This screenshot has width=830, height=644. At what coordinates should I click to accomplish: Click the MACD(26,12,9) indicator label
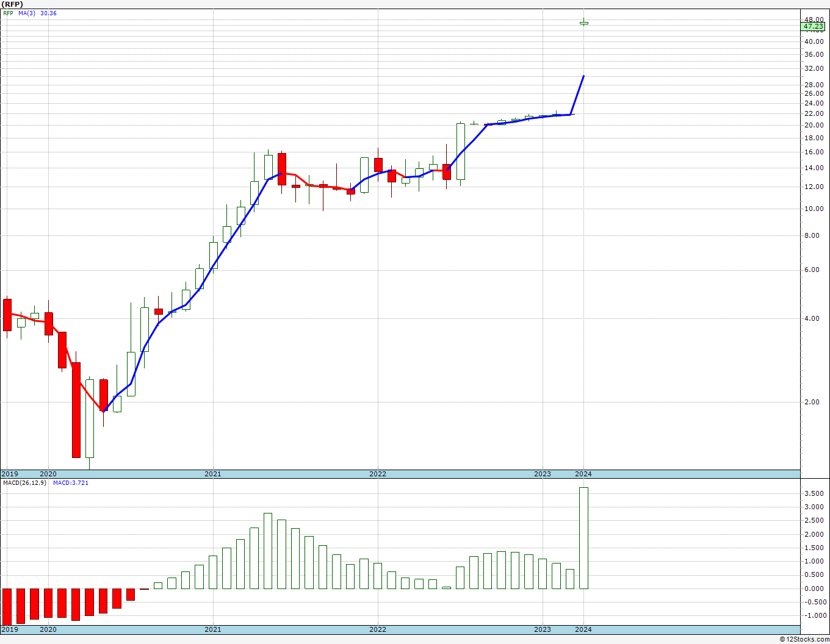[x=25, y=483]
